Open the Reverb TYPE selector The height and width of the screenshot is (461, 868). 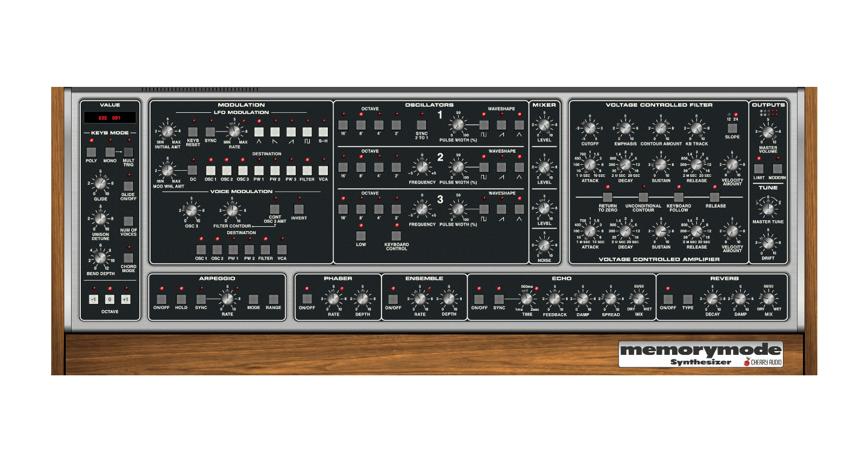(x=688, y=299)
